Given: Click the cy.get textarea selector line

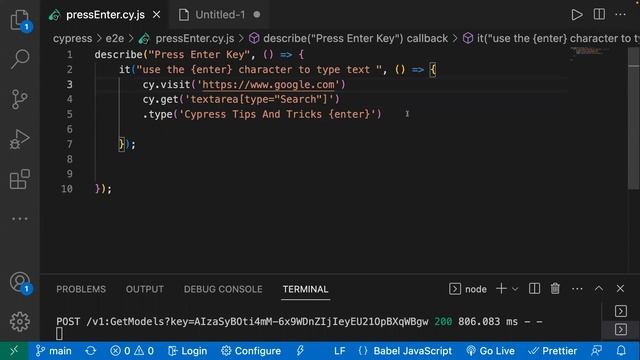Looking at the screenshot, I should point(241,99).
